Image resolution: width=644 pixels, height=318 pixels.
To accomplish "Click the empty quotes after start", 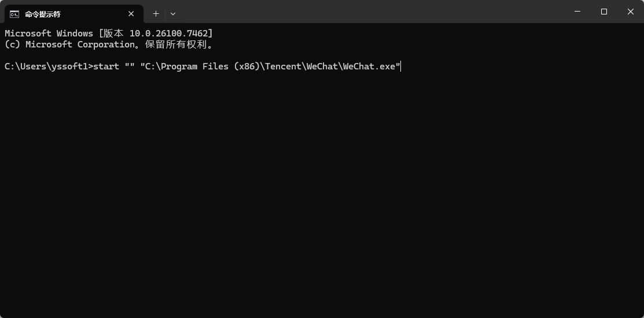I will [130, 66].
